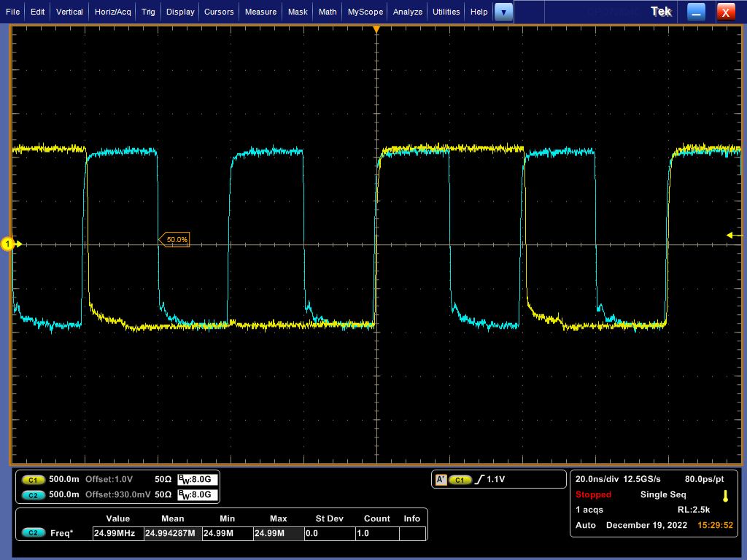
Task: Open the Horiz/Acq menu
Action: tap(112, 11)
